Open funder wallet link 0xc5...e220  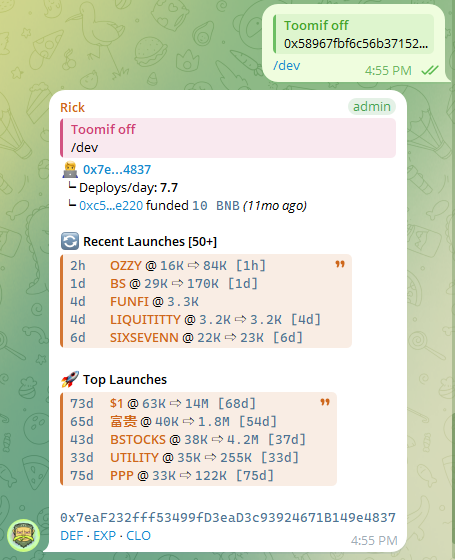pos(111,206)
